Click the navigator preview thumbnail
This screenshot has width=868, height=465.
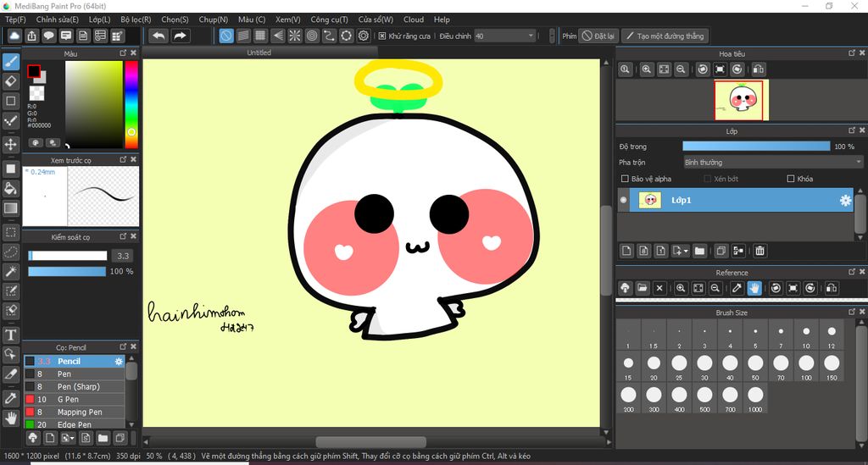741,100
